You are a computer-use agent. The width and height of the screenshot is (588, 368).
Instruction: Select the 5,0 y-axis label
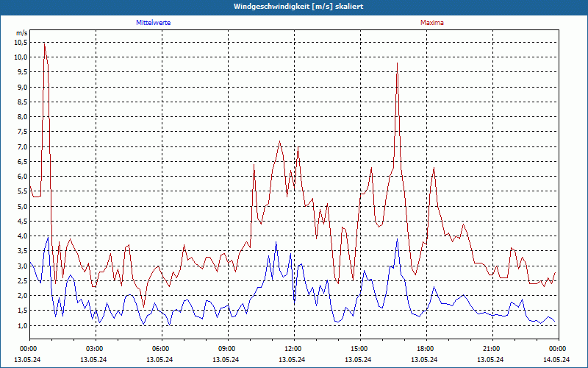click(23, 206)
